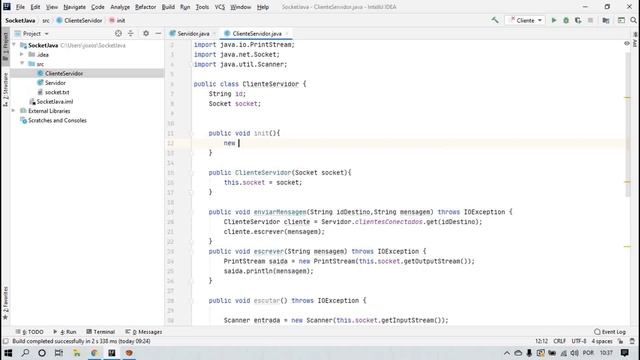Viewport: 640px width, 360px height.
Task: Select ClienteServidor in project tree
Action: 64,73
